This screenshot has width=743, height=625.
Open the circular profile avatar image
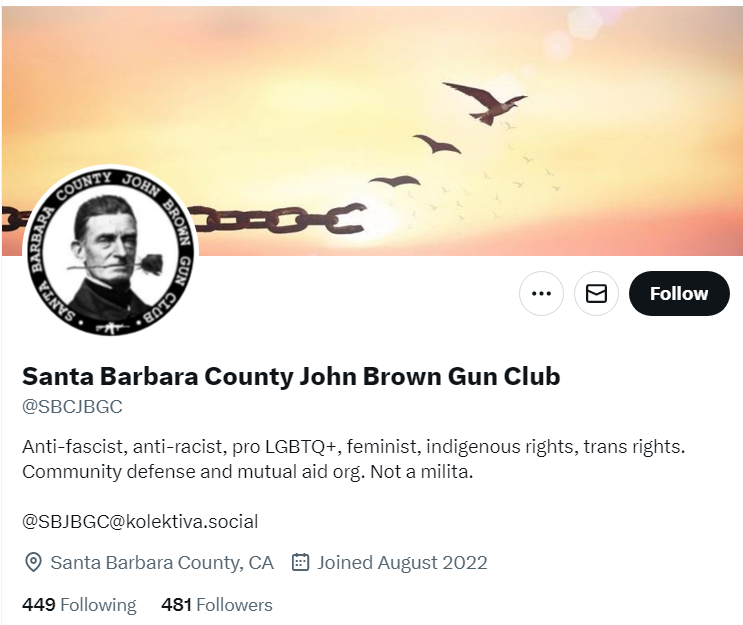coord(110,251)
